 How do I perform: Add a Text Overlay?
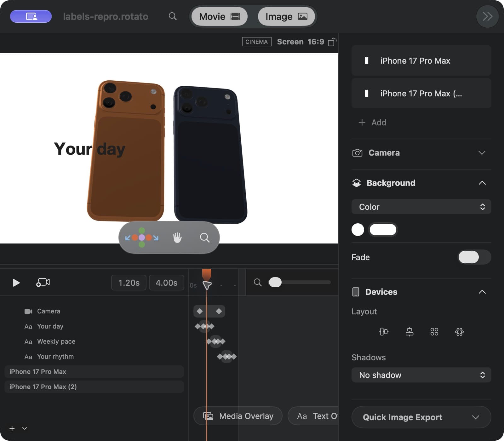pyautogui.click(x=313, y=416)
